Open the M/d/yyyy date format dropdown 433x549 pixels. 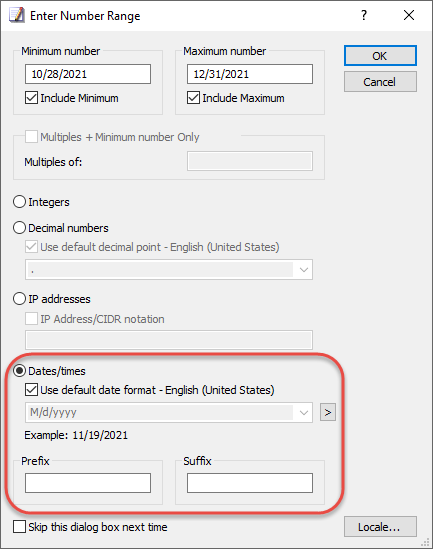[x=169, y=412]
